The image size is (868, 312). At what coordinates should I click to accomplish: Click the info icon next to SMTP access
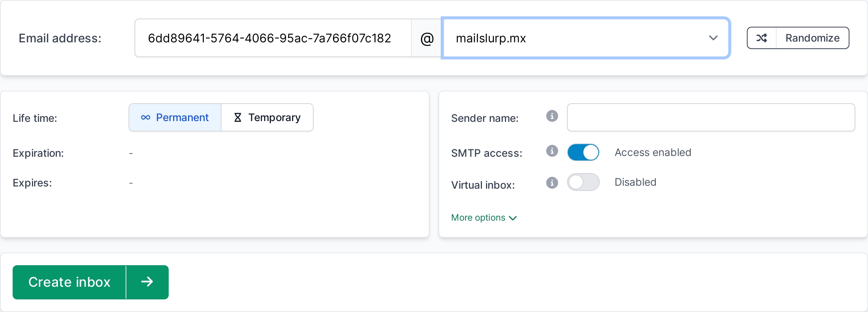[552, 151]
